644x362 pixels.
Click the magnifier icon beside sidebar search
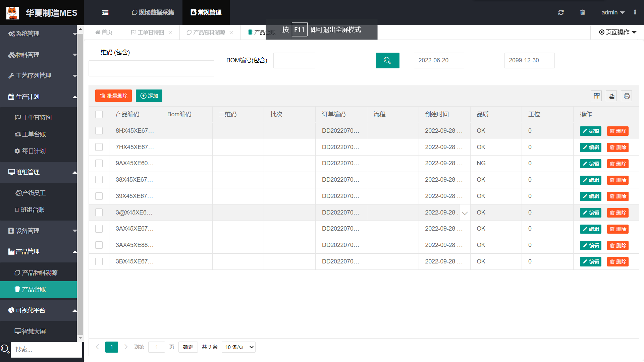(5, 349)
